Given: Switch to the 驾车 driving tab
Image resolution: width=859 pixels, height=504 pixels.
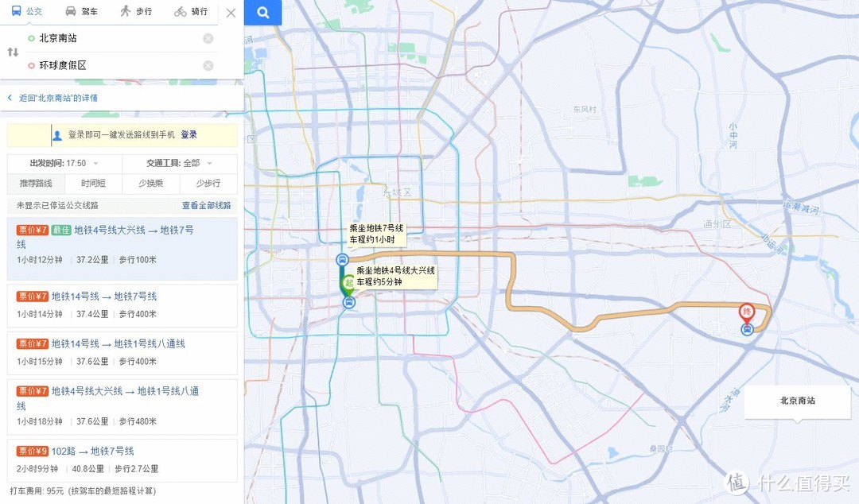Looking at the screenshot, I should [x=81, y=12].
